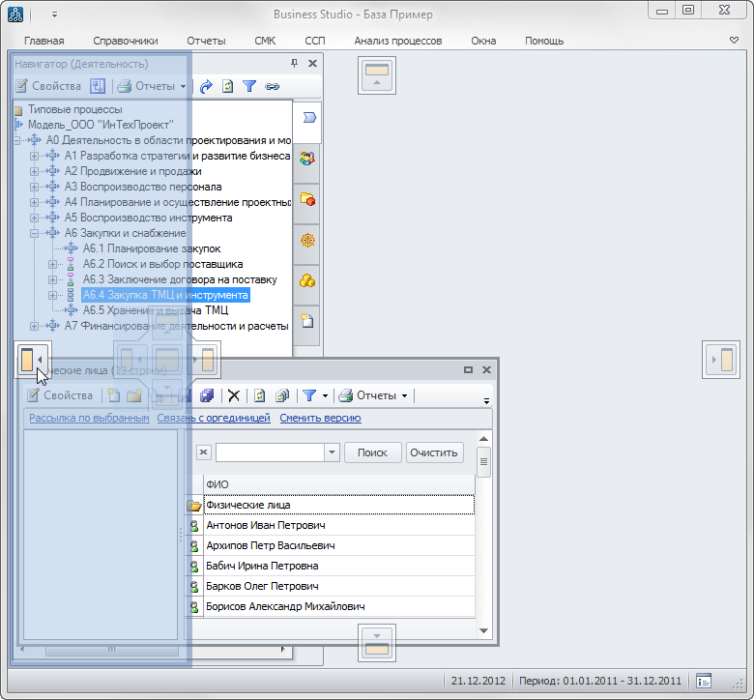Open the people icon side tab
Image resolution: width=754 pixels, height=700 pixels.
click(307, 158)
